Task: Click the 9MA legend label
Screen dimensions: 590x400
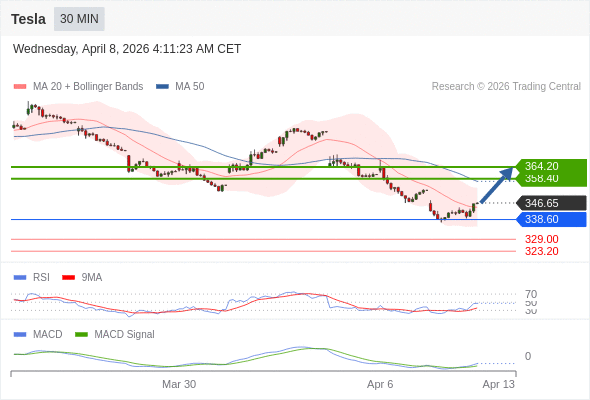Action: (92, 278)
